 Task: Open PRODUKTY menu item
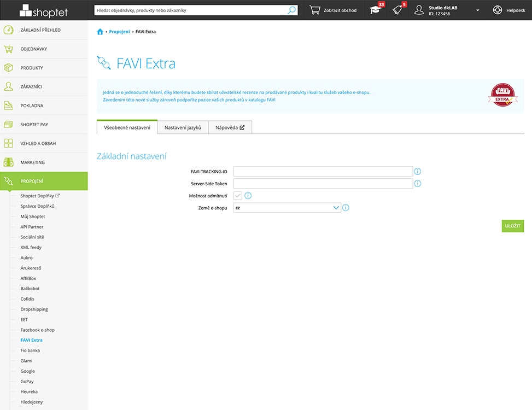44,68
